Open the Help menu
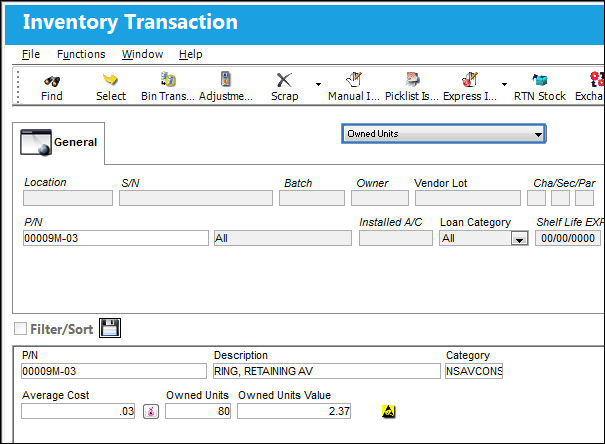605x444 pixels. [191, 54]
